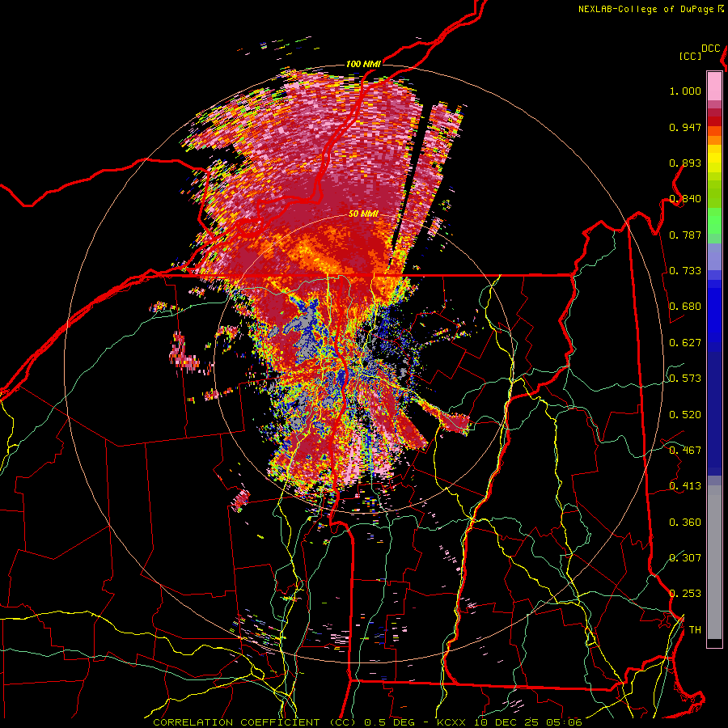Select the 0.573 scale value

click(x=685, y=379)
